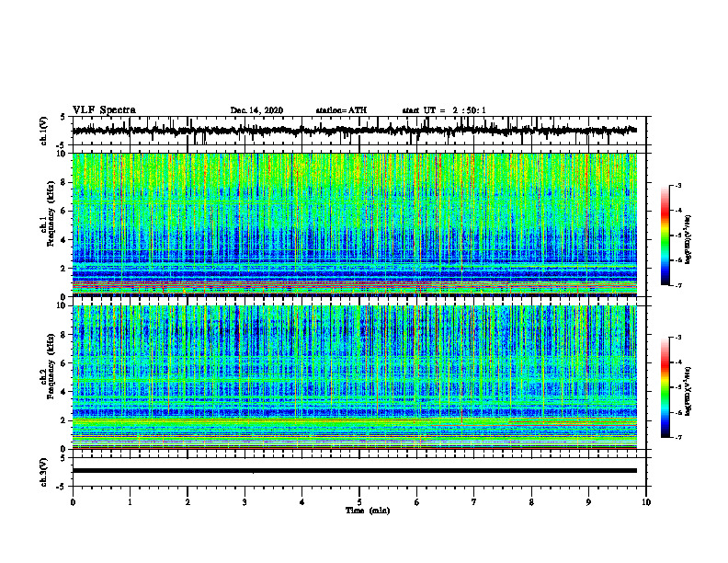Click the ch.2 spectrogram color scale bar
Image resolution: width=728 pixels, height=563 pixels.
665,387
